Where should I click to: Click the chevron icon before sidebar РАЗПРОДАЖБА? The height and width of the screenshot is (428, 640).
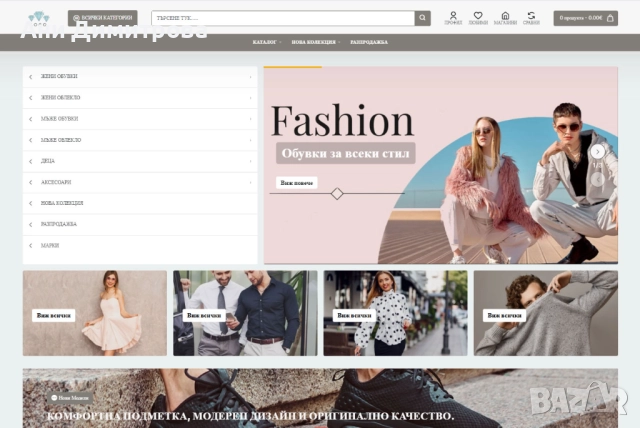[31, 224]
